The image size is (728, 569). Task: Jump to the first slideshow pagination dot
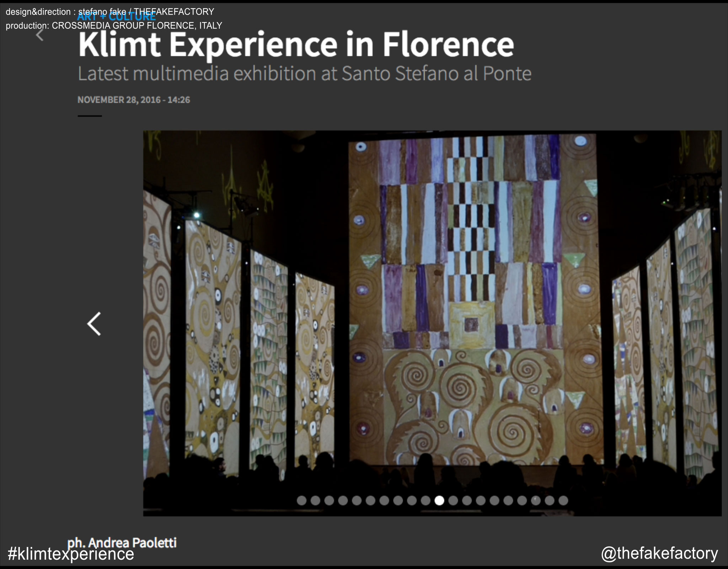(x=301, y=500)
